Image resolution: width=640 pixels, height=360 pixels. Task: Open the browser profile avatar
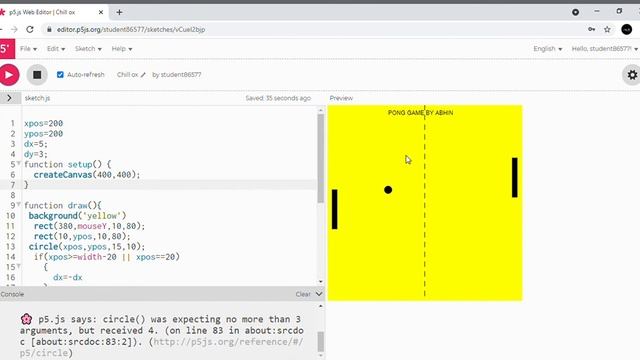tap(627, 29)
